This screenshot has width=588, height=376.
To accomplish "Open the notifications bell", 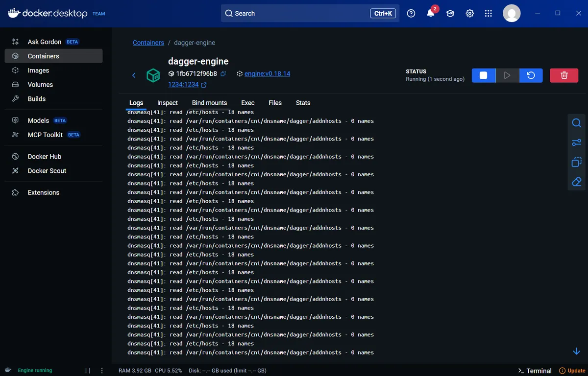I will click(x=431, y=13).
